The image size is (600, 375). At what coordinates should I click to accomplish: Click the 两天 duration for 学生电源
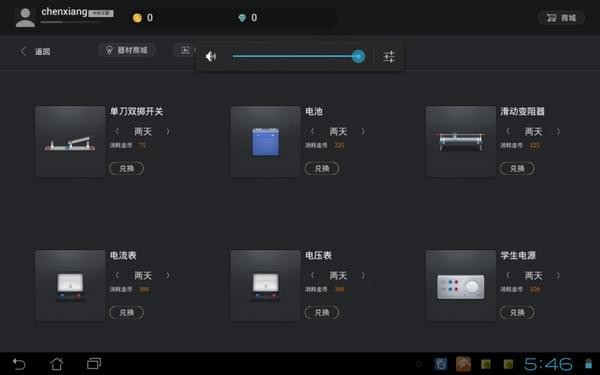(x=533, y=276)
